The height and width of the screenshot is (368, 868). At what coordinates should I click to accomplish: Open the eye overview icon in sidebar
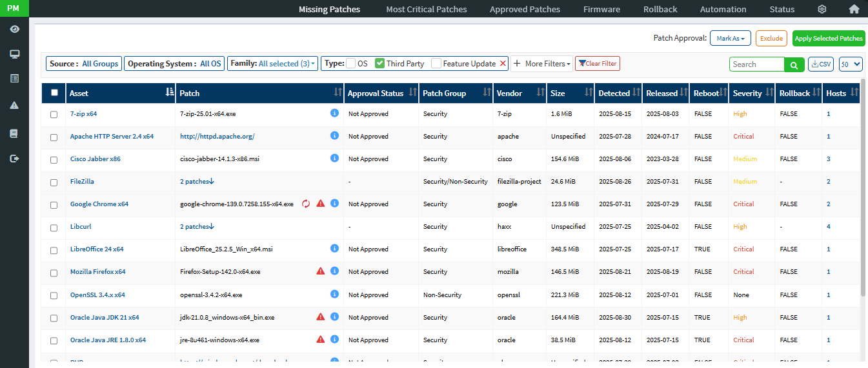14,29
